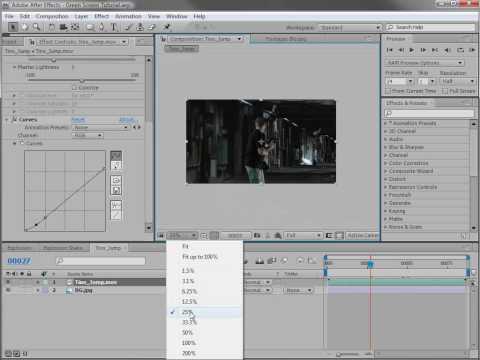Choose 50% from zoom menu
This screenshot has width=480, height=360.
point(188,333)
